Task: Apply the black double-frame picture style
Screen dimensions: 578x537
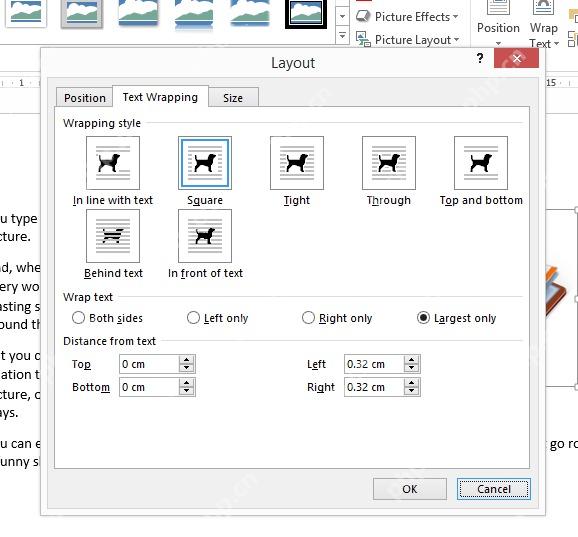Action: 306,14
